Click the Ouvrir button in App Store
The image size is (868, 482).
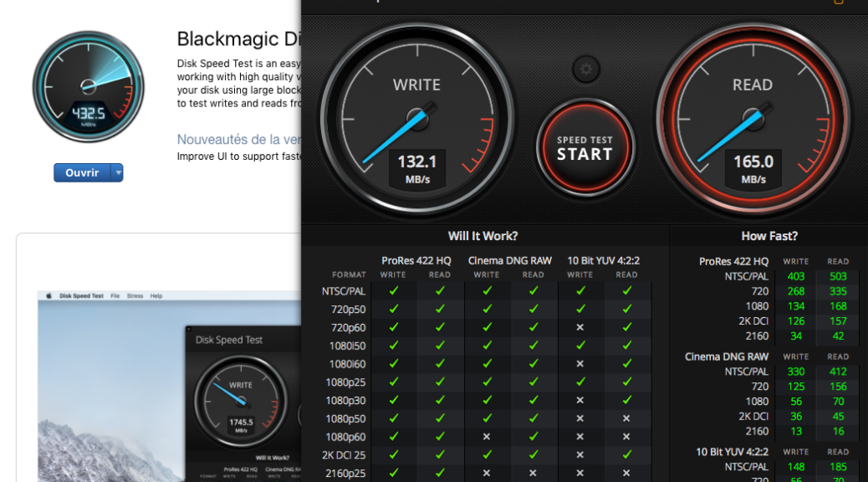click(82, 173)
